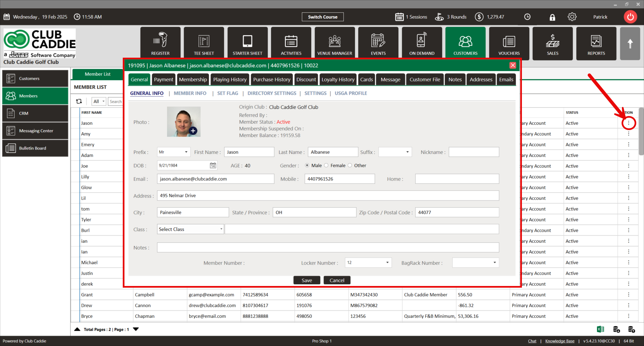Switch to the Payment tab

coord(163,79)
